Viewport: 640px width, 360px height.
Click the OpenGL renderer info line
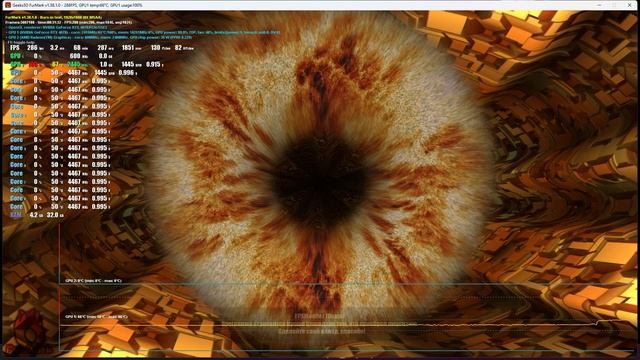tap(57, 27)
